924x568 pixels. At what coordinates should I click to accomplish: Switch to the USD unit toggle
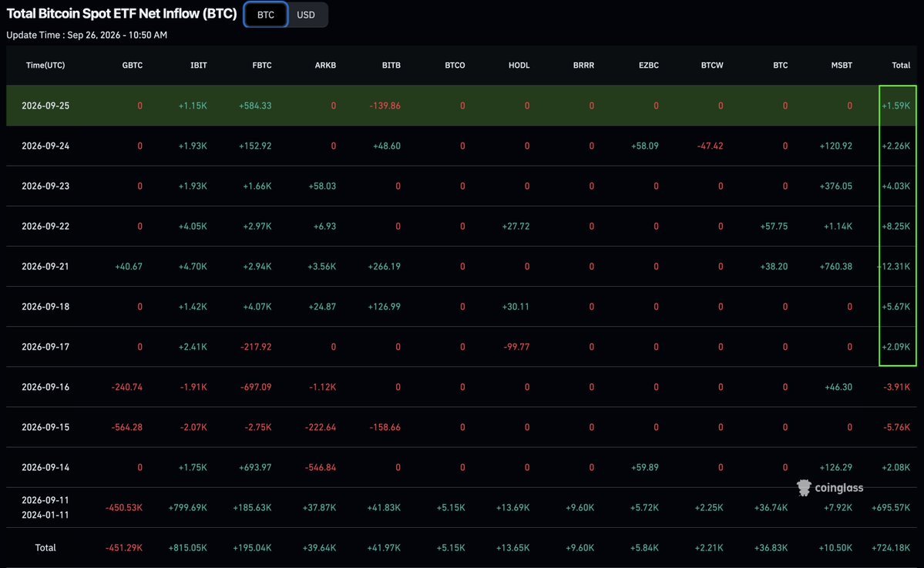pos(306,15)
